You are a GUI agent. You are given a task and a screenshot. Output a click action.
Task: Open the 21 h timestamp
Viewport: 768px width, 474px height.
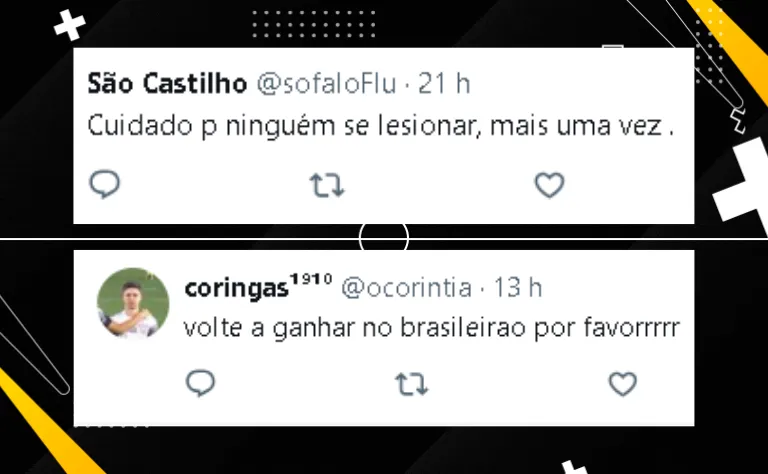[x=444, y=84]
